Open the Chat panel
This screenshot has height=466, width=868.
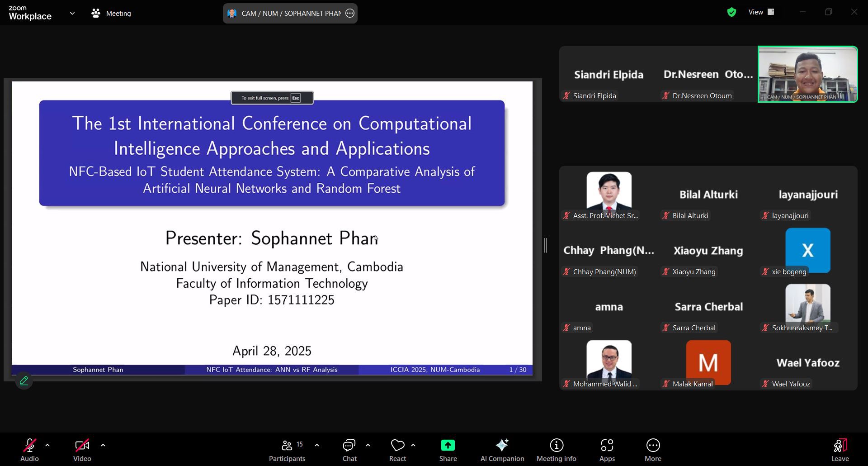(x=349, y=450)
